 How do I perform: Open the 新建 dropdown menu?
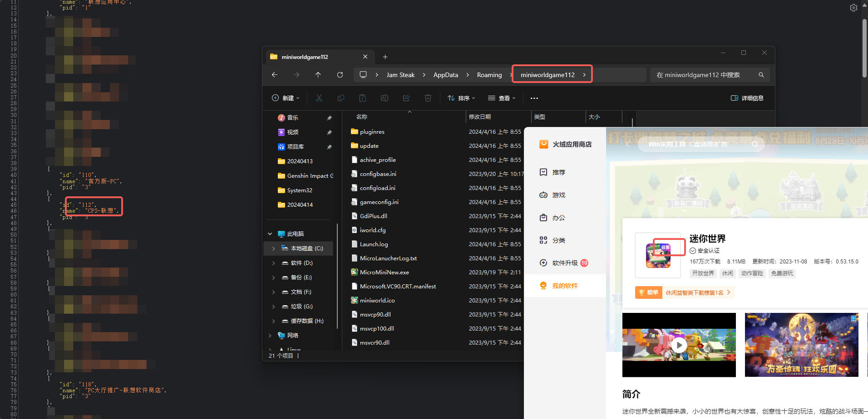286,98
